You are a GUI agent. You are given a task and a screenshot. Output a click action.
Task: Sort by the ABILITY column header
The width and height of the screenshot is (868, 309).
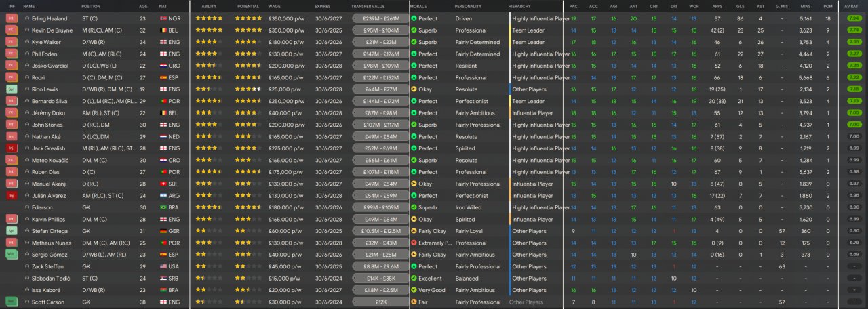(x=209, y=6)
